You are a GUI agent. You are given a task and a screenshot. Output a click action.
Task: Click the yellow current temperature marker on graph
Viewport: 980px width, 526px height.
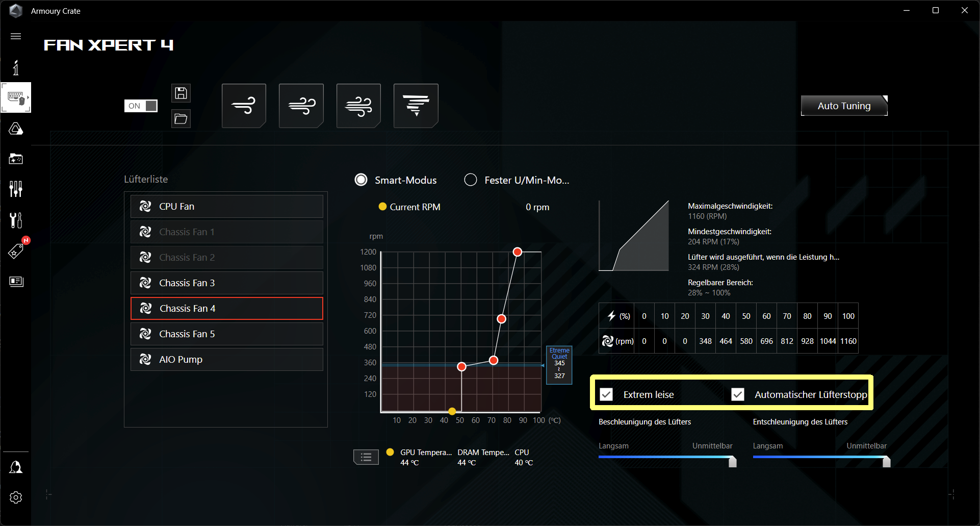click(452, 411)
